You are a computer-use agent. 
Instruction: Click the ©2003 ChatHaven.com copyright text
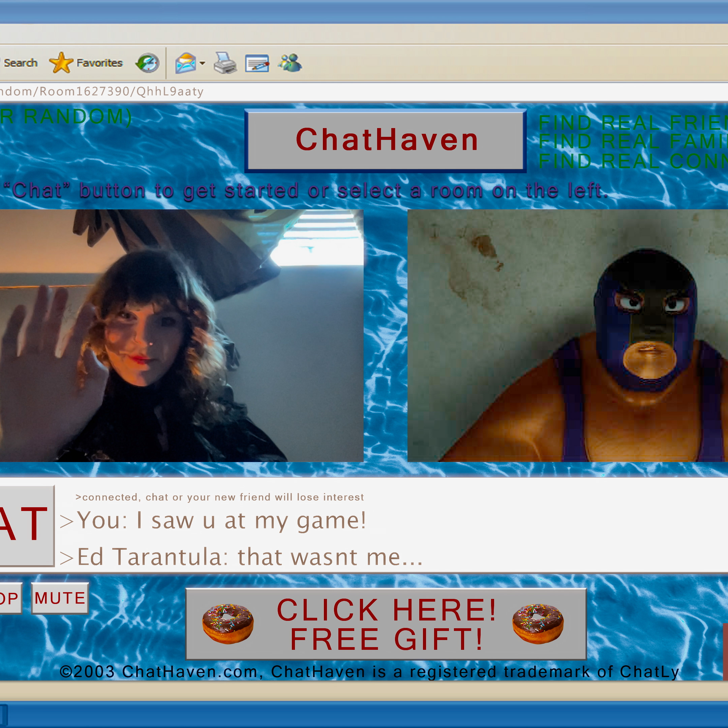[370, 672]
